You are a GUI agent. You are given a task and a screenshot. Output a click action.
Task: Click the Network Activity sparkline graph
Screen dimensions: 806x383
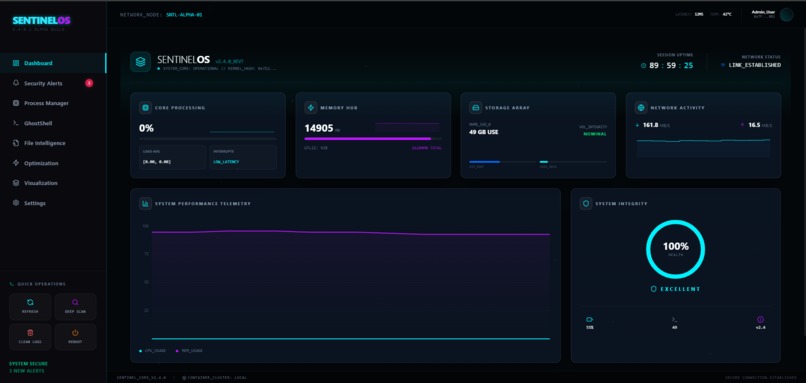[703, 147]
